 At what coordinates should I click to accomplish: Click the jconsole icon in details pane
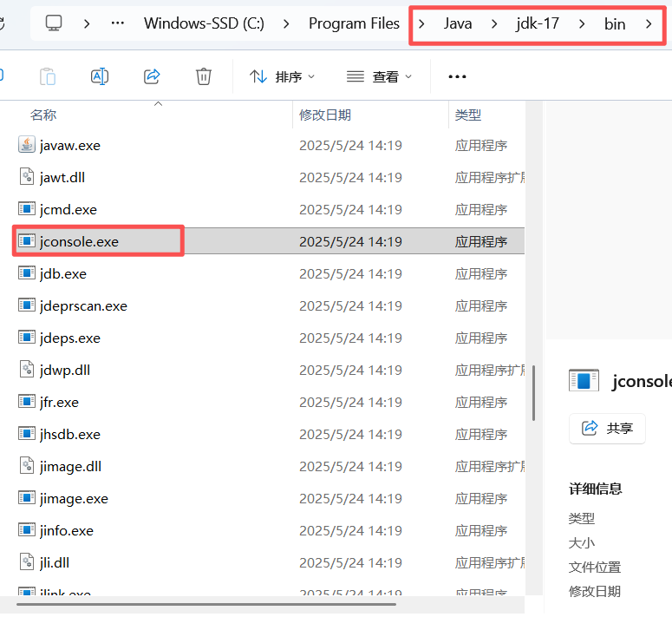pos(584,380)
